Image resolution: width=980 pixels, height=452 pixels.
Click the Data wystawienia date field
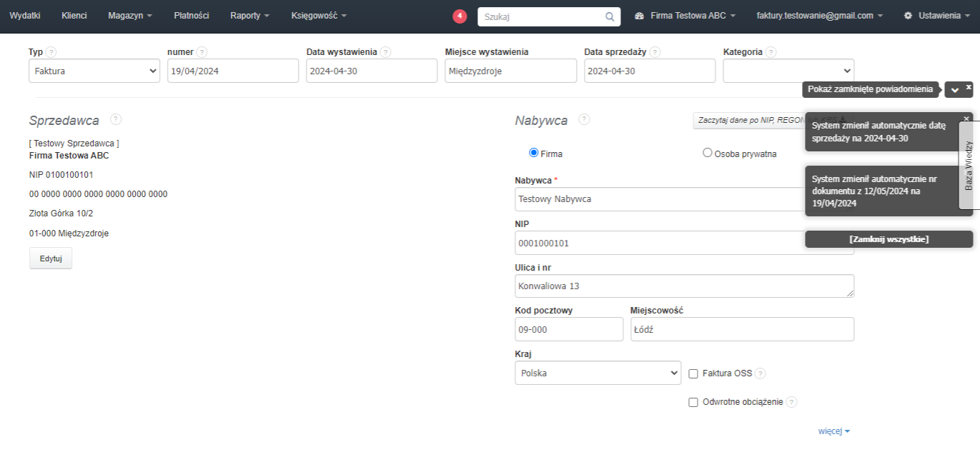pyautogui.click(x=372, y=71)
